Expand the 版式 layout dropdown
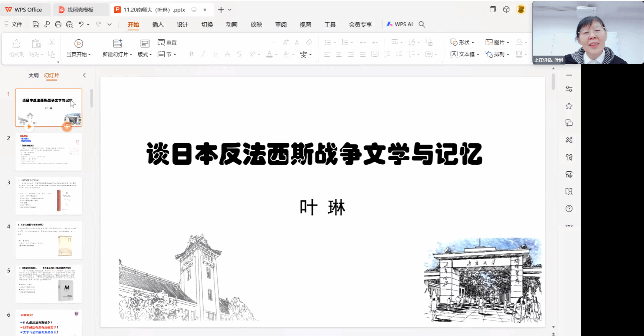The image size is (644, 336). click(x=145, y=54)
